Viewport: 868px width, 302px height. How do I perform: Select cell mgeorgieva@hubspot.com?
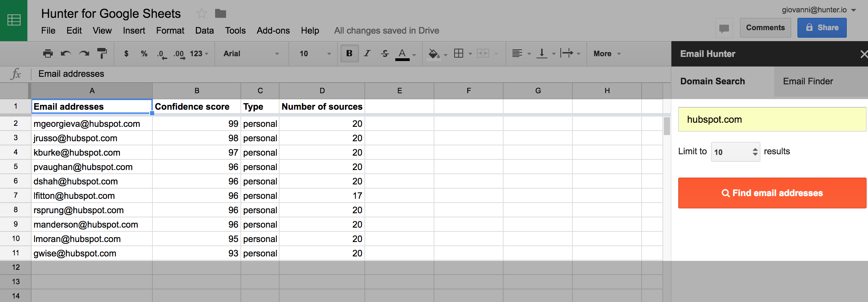pos(92,124)
